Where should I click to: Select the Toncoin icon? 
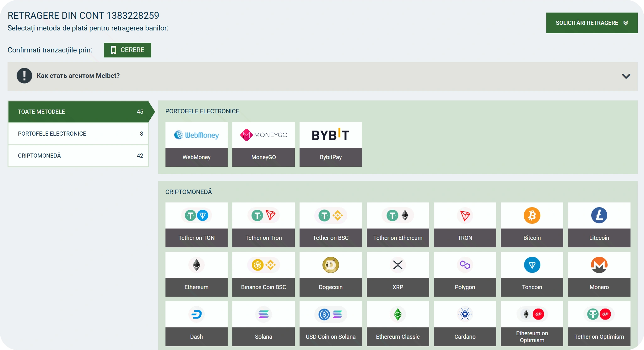tap(532, 265)
